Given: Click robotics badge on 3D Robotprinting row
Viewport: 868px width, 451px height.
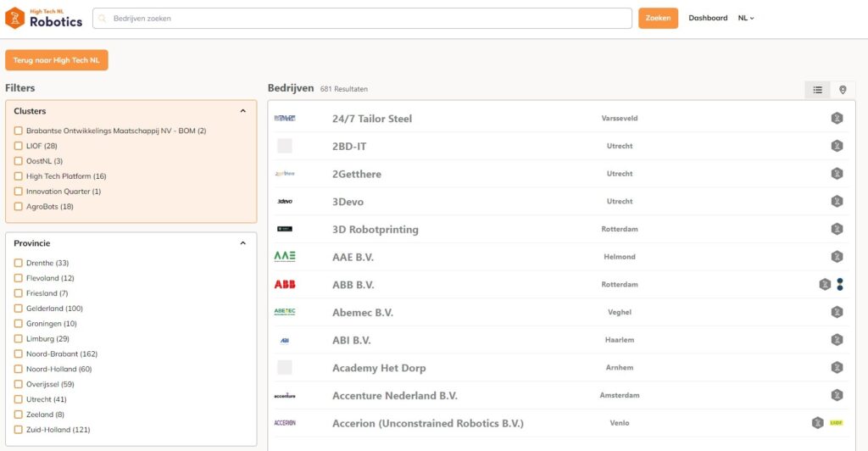Looking at the screenshot, I should (837, 229).
